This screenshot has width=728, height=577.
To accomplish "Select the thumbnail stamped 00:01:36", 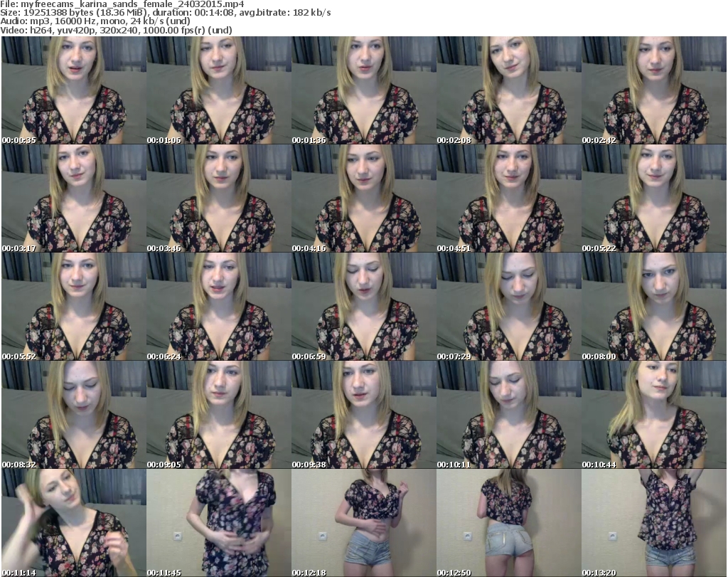I will 363,90.
